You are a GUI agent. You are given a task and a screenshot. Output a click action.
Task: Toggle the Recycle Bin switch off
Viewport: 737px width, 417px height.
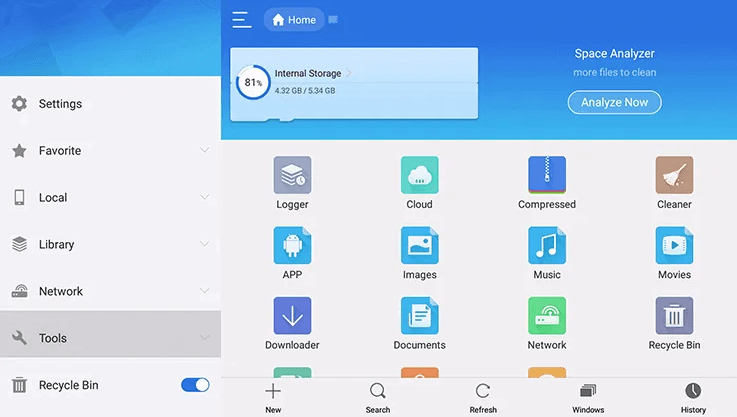(x=195, y=385)
